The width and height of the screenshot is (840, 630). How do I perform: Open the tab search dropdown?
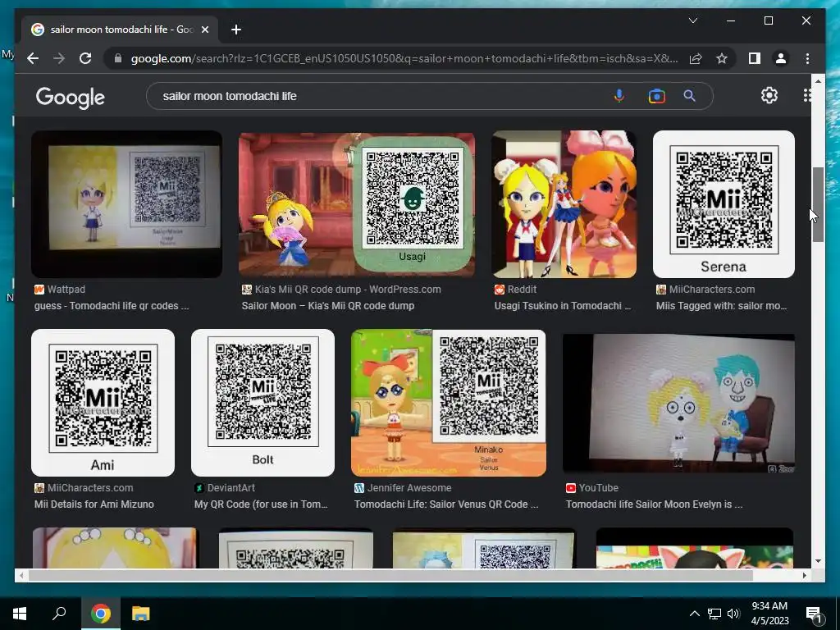(692, 21)
